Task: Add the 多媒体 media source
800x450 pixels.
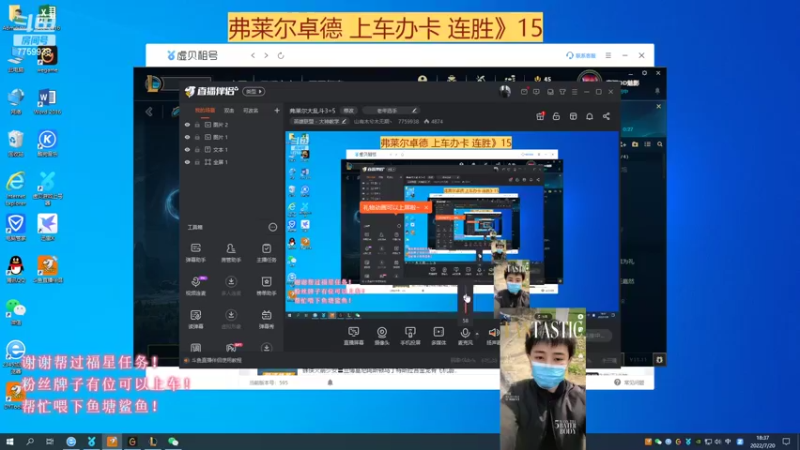Action: [x=438, y=336]
